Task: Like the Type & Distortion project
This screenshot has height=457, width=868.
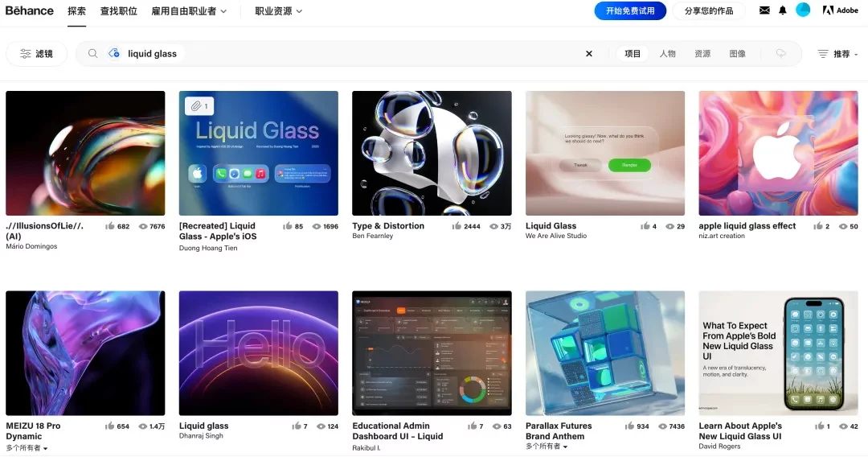Action: 457,226
